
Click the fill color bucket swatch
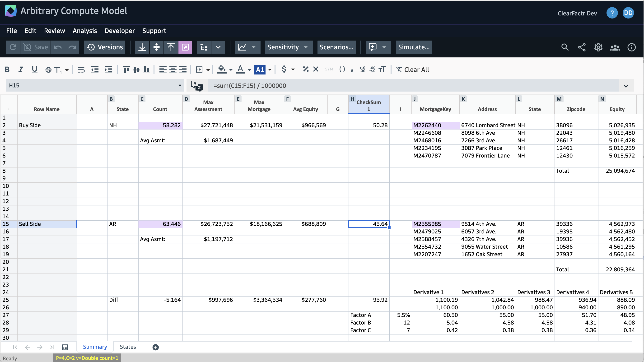[x=221, y=69]
